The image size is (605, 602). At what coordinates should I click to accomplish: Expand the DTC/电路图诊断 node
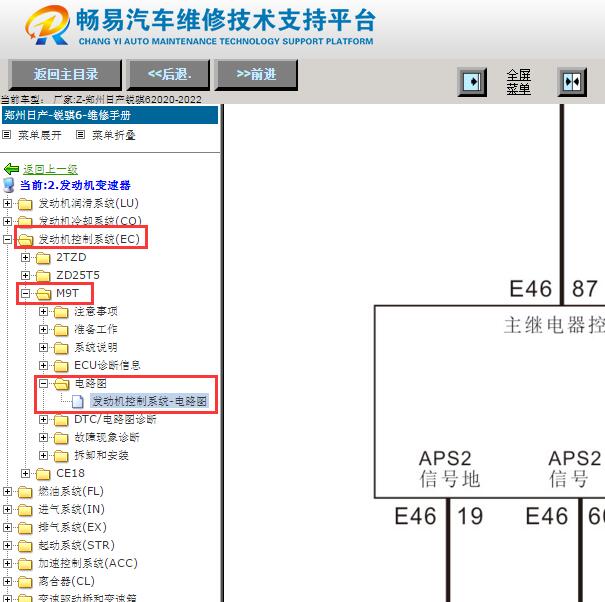44,419
